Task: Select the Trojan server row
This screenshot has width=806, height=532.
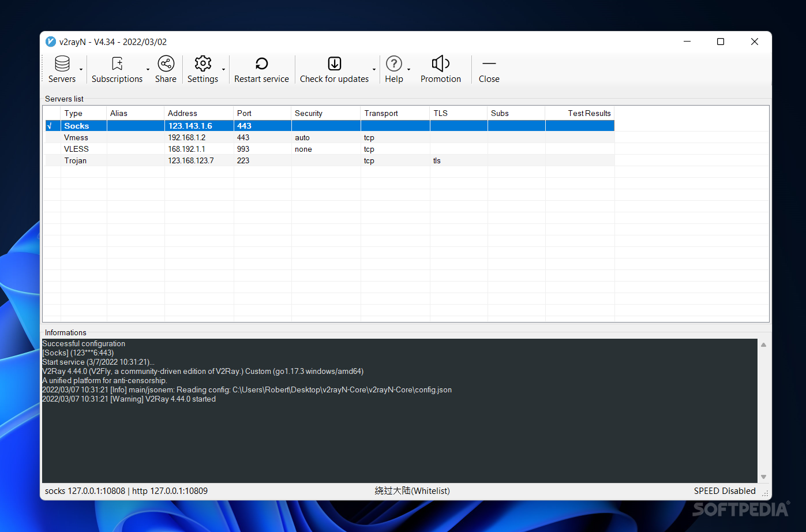Action: tap(76, 161)
